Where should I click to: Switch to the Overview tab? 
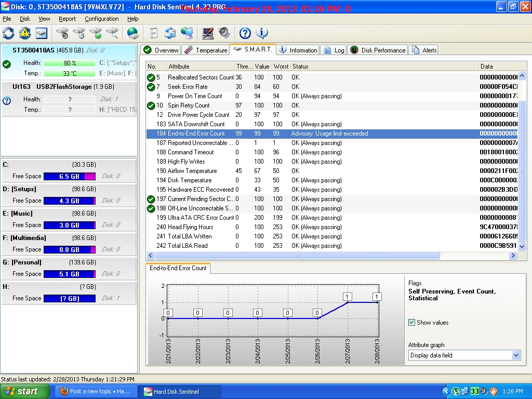[161, 50]
